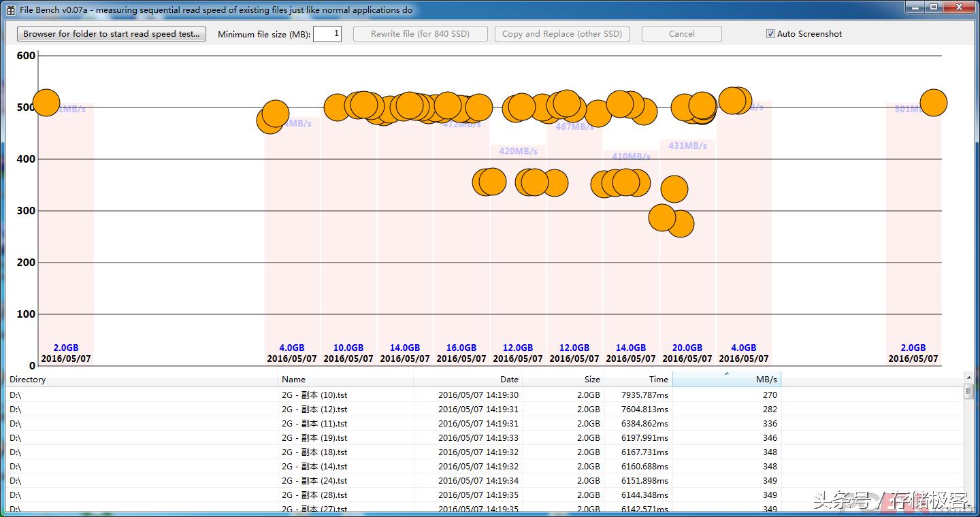
Task: Click the File Bench title bar icon
Action: point(10,10)
